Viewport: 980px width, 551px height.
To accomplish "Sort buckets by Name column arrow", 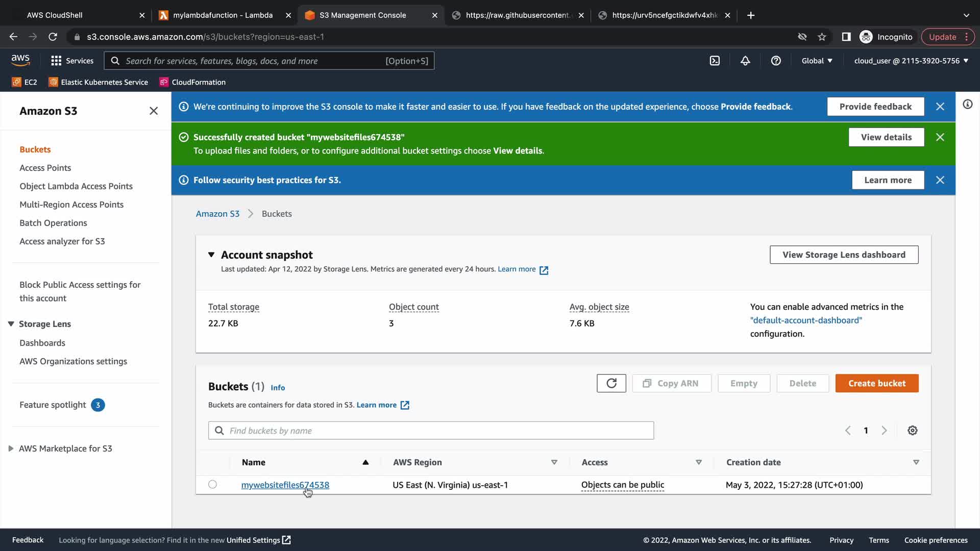I will coord(365,462).
